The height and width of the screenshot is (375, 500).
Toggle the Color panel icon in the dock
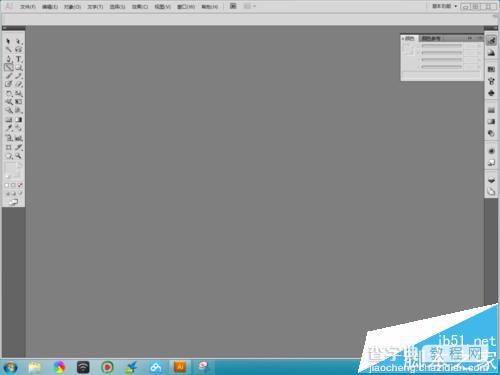pos(491,41)
